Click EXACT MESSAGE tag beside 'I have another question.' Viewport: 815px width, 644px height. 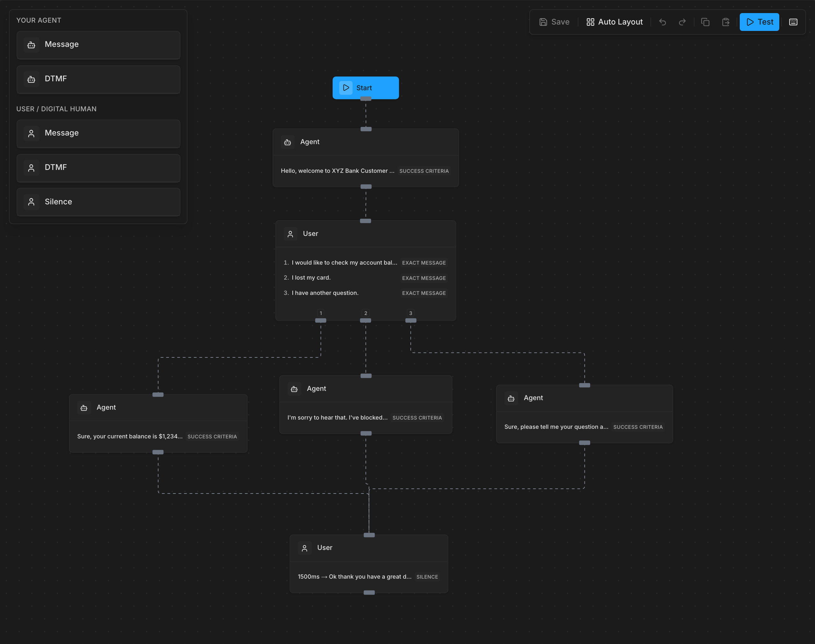[424, 293]
